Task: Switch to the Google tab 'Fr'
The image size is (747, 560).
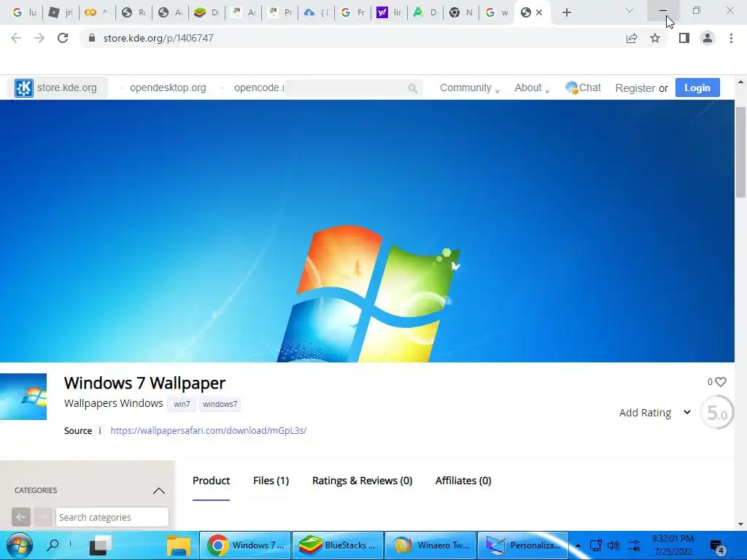Action: pyautogui.click(x=352, y=12)
